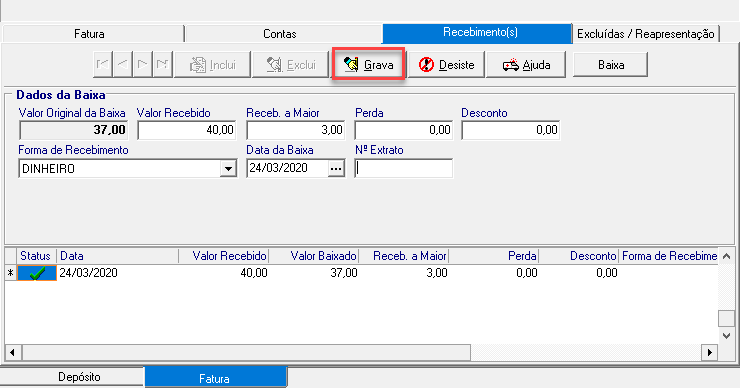
Task: Click the DINHEIRO combo box text
Action: click(49, 169)
